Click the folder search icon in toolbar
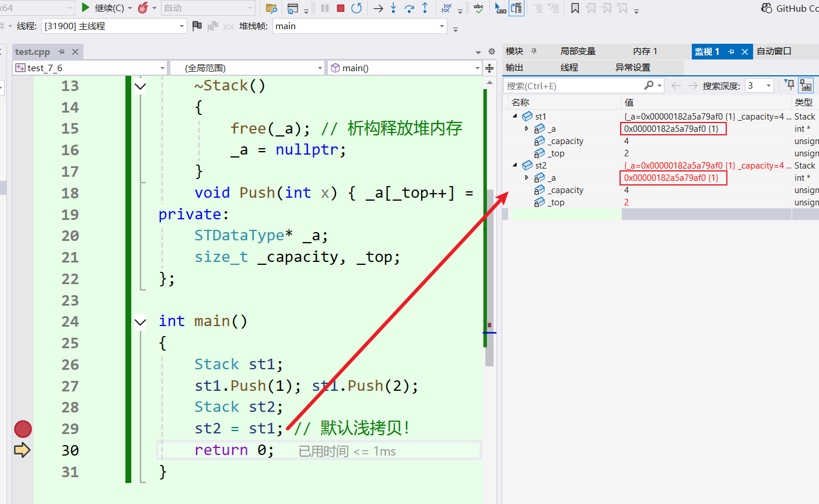Image resolution: width=819 pixels, height=504 pixels. point(271,8)
